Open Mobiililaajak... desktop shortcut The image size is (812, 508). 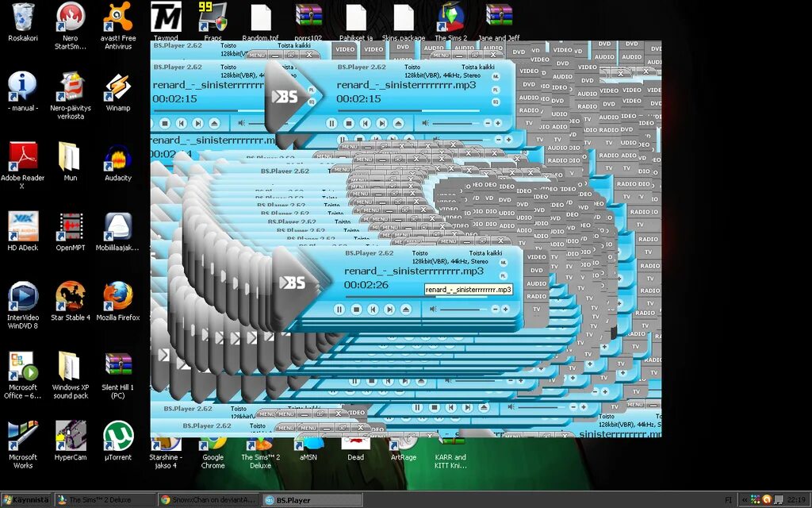(x=117, y=231)
